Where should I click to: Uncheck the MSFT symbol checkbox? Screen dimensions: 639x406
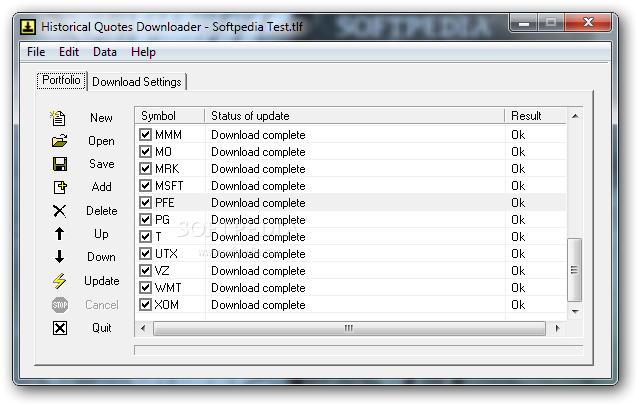pos(145,186)
